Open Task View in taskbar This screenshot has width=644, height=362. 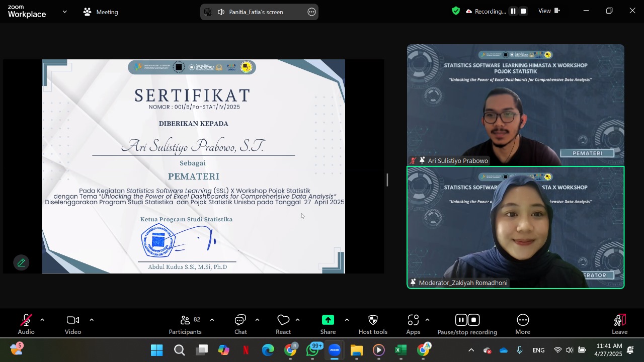click(202, 350)
